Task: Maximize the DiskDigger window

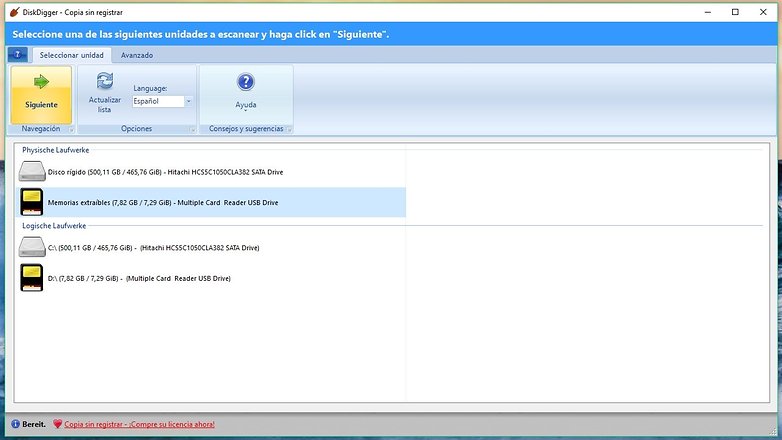Action: (735, 12)
